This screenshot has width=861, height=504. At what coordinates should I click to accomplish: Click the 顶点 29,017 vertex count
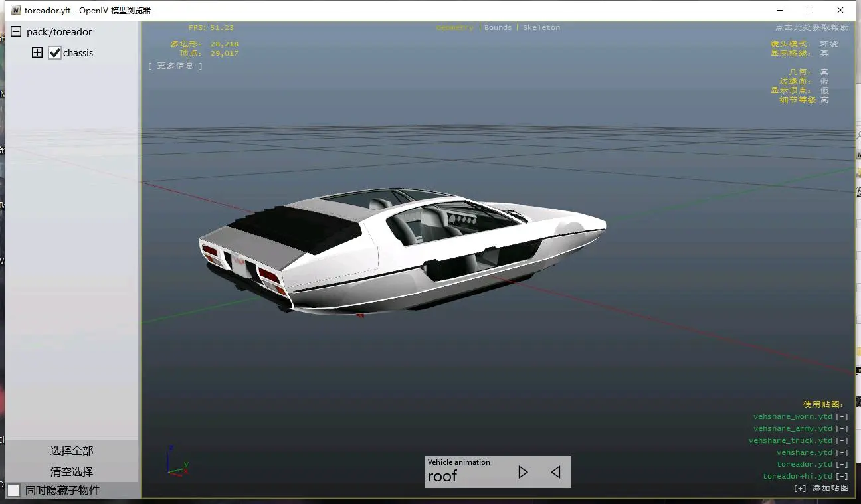point(209,53)
